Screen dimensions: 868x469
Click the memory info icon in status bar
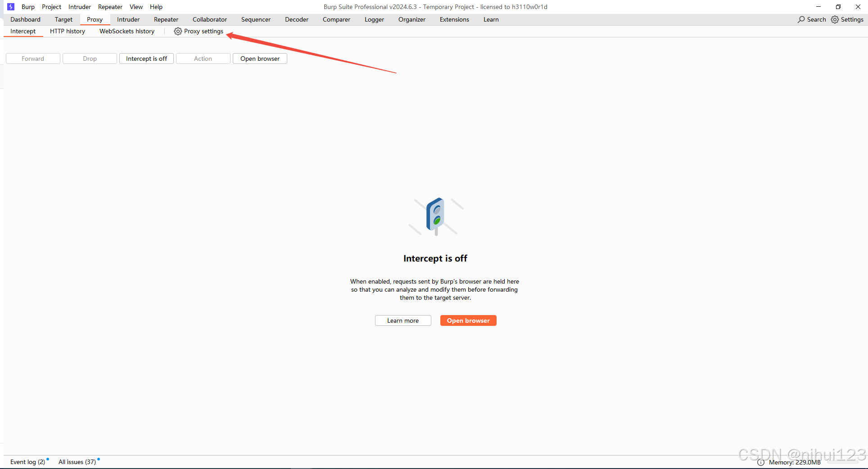click(761, 462)
